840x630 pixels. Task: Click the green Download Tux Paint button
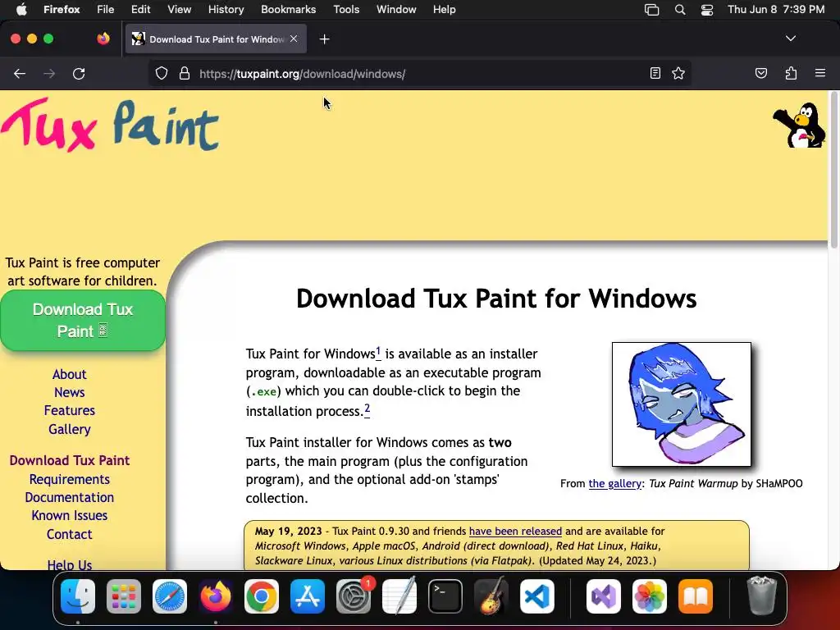tap(83, 321)
